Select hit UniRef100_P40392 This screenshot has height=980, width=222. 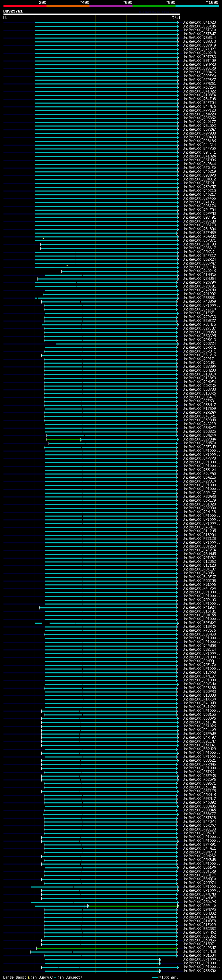click(199, 802)
